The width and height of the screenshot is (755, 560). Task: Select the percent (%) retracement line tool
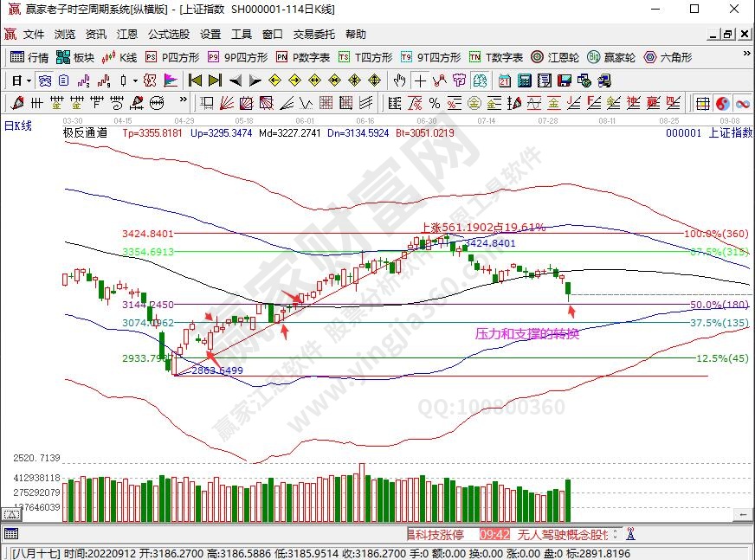[434, 103]
